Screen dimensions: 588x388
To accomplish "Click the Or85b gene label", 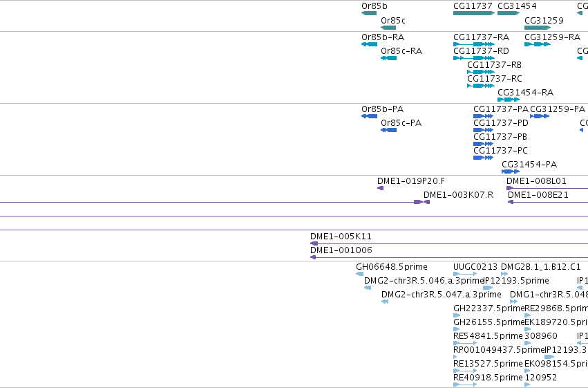I will (374, 6).
